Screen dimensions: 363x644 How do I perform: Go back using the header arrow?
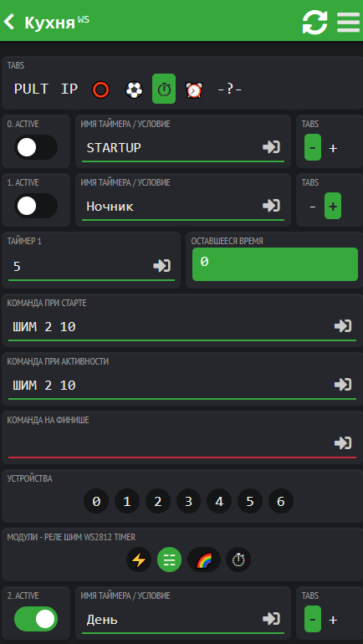[x=9, y=22]
